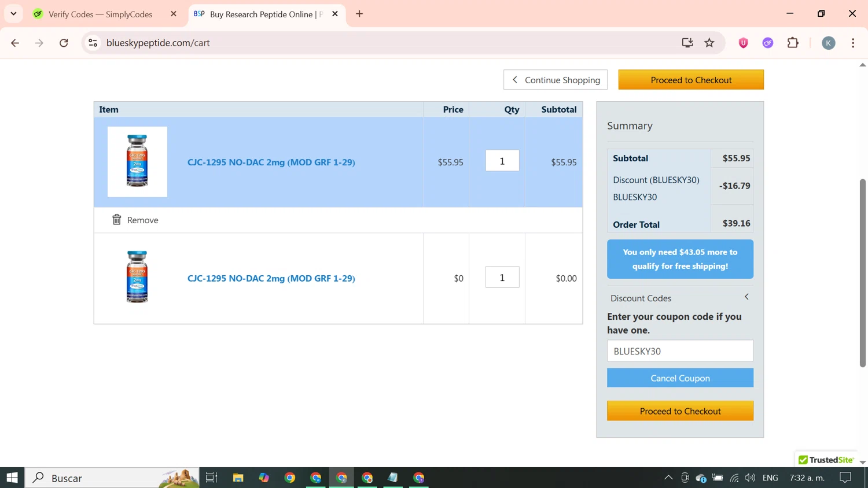
Task: Show hidden system tray icons
Action: tap(668, 478)
